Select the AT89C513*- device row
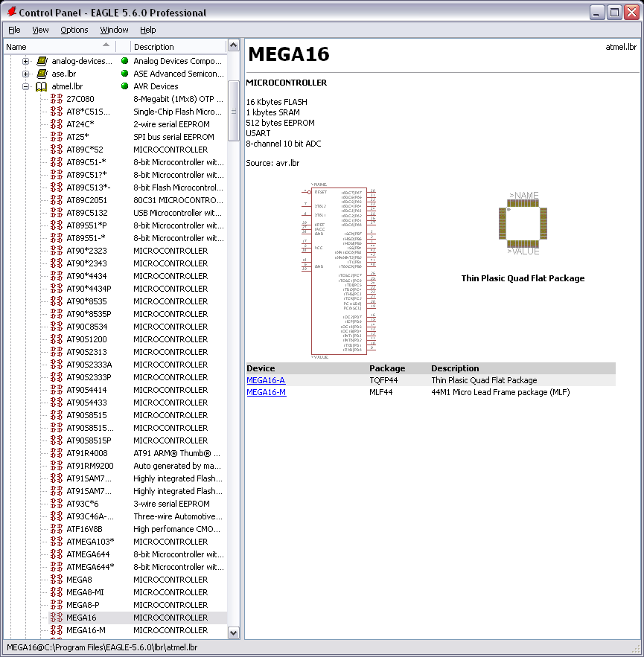 point(89,188)
